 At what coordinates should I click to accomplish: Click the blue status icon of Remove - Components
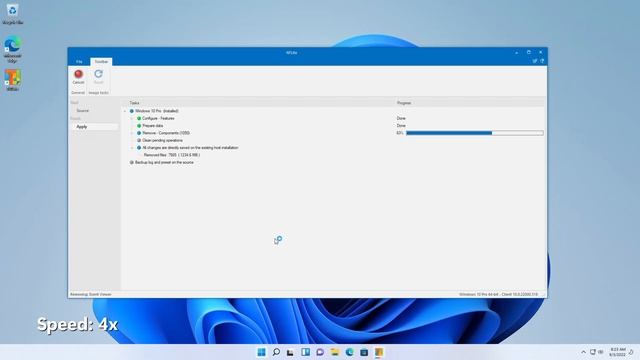coord(139,133)
